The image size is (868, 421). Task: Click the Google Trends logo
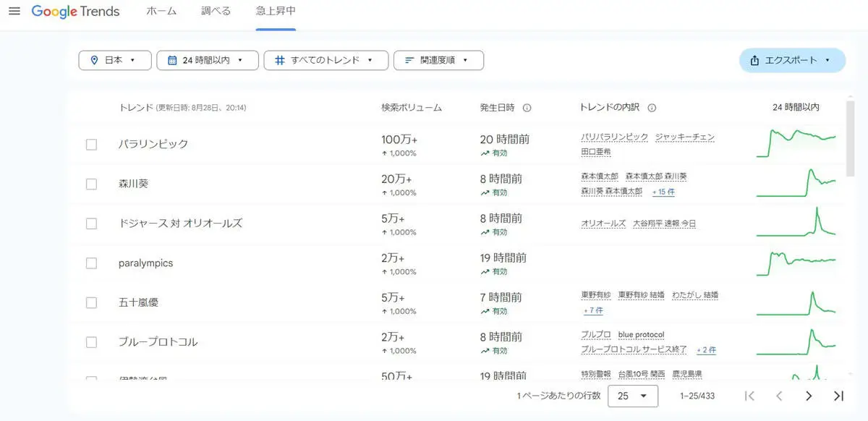click(x=75, y=12)
